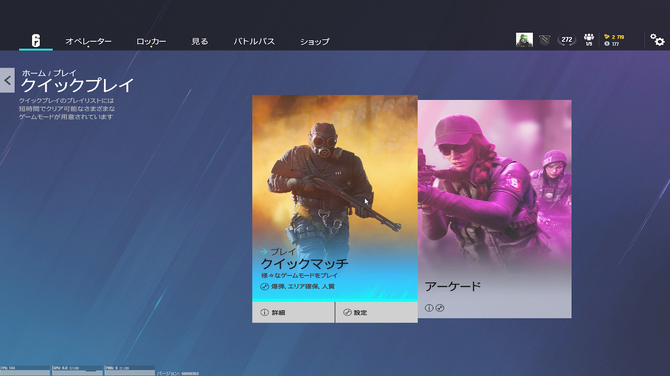Click the クイックプレイ page title
Screen dimensions: 670x376
pyautogui.click(x=77, y=85)
